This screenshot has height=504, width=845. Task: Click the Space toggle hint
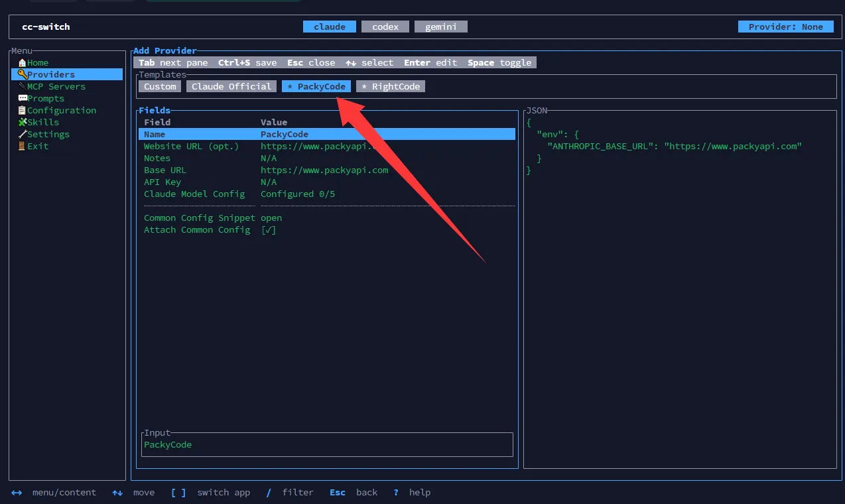pos(499,63)
